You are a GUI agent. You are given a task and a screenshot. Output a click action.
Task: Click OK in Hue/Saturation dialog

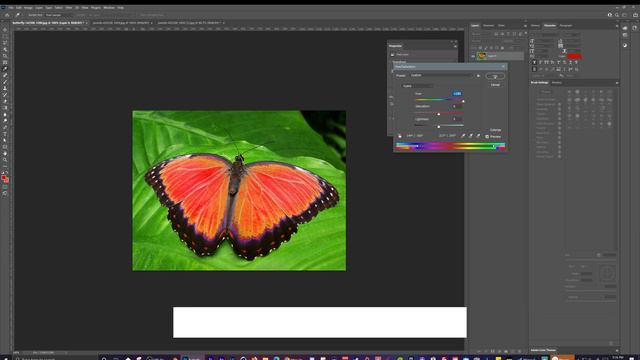coord(495,76)
